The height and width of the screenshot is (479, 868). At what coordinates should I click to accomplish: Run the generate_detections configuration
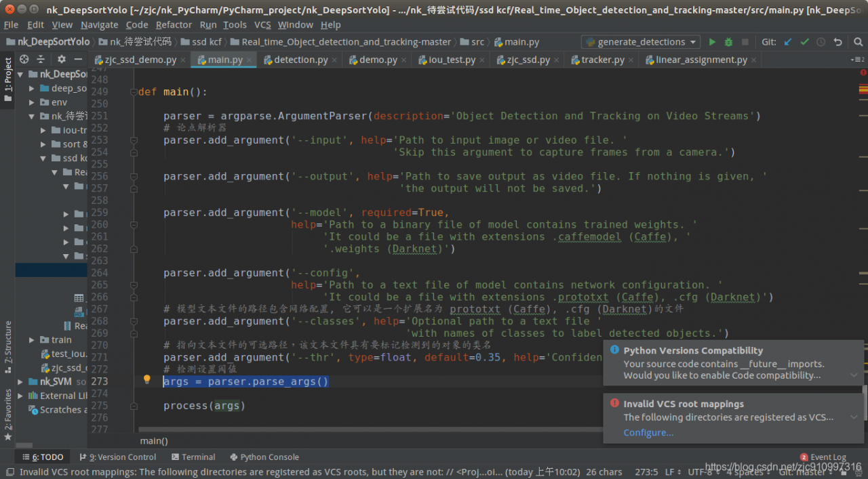point(712,42)
